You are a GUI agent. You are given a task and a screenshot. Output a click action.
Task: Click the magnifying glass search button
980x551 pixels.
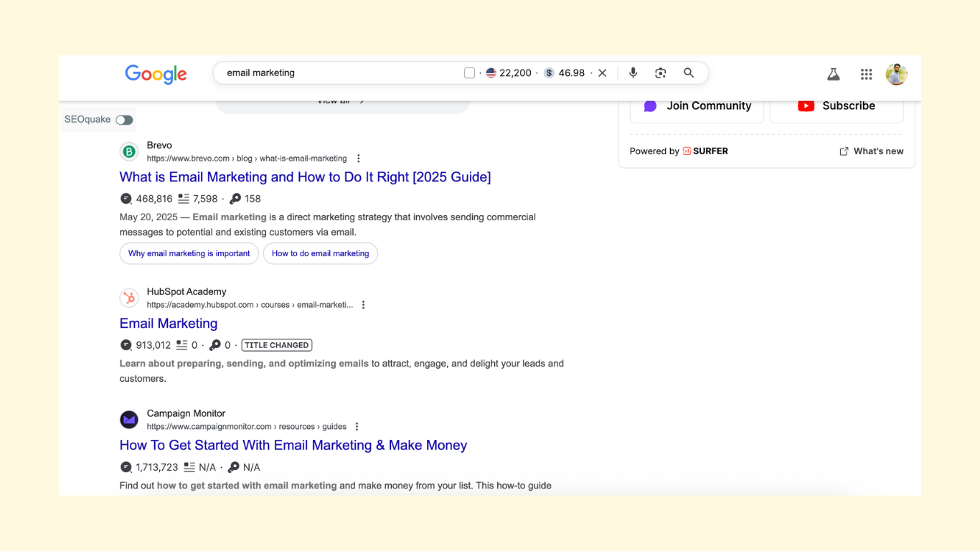(x=689, y=73)
